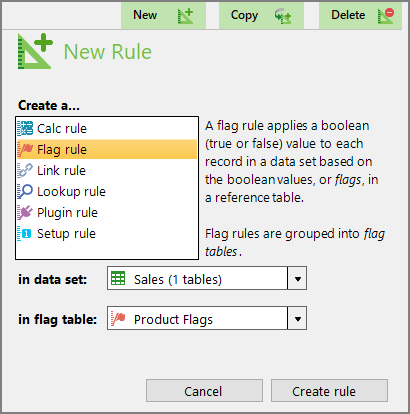Click the Flag rule red flag icon
This screenshot has width=410, height=414.
point(25,149)
